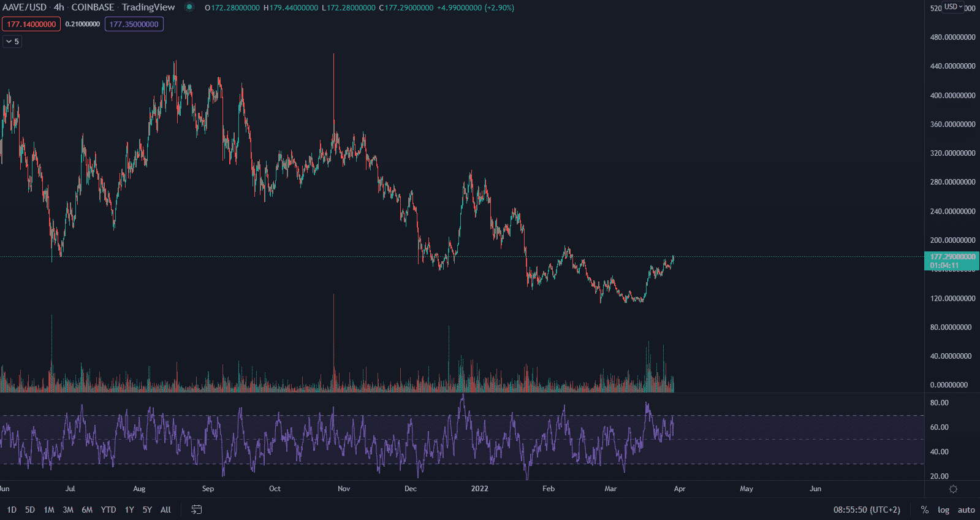Select the 3M time range

click(68, 510)
